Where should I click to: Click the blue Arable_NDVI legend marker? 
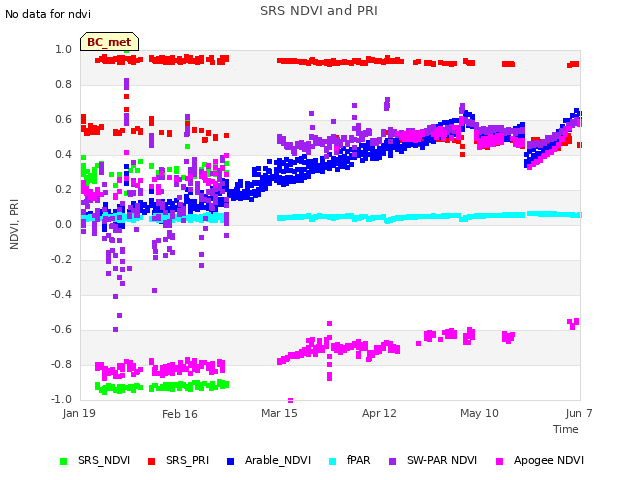(230, 461)
